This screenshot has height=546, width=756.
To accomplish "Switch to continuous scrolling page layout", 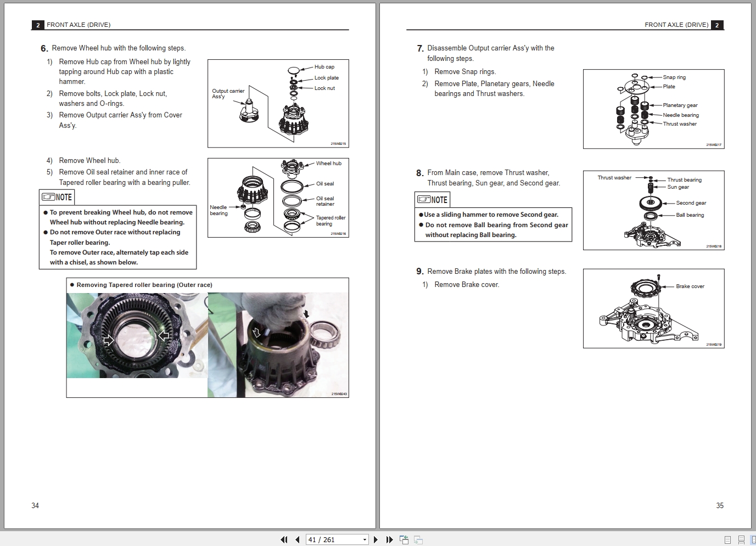I will coord(741,540).
